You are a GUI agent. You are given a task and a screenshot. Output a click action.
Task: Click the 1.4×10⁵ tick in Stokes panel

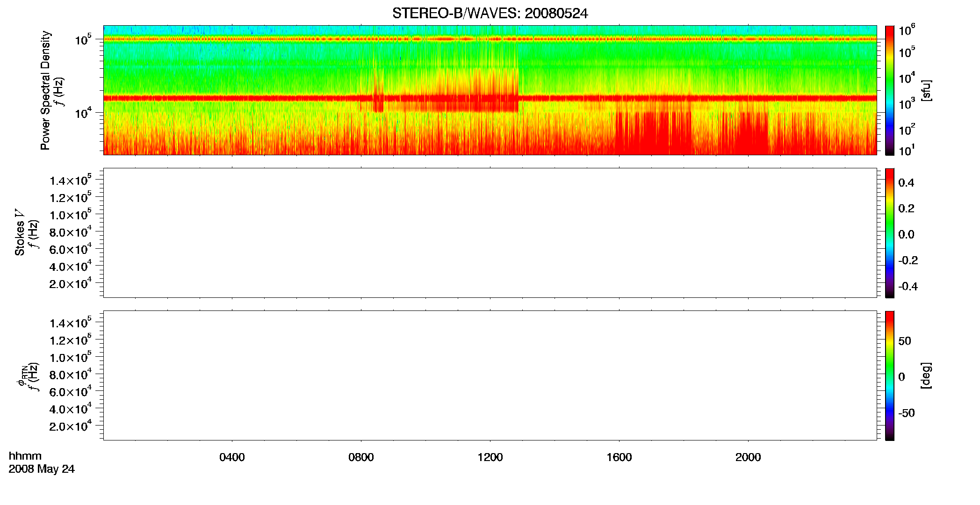pos(70,180)
